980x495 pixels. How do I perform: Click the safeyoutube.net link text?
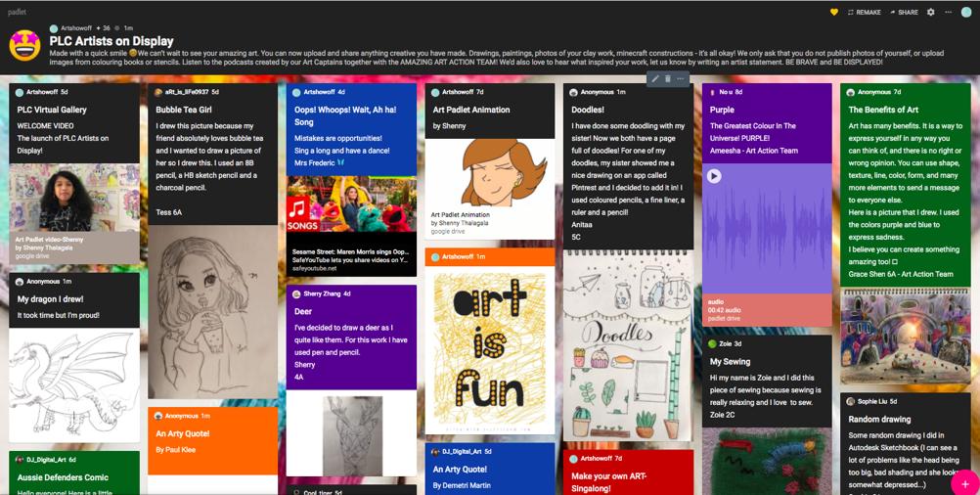314,268
